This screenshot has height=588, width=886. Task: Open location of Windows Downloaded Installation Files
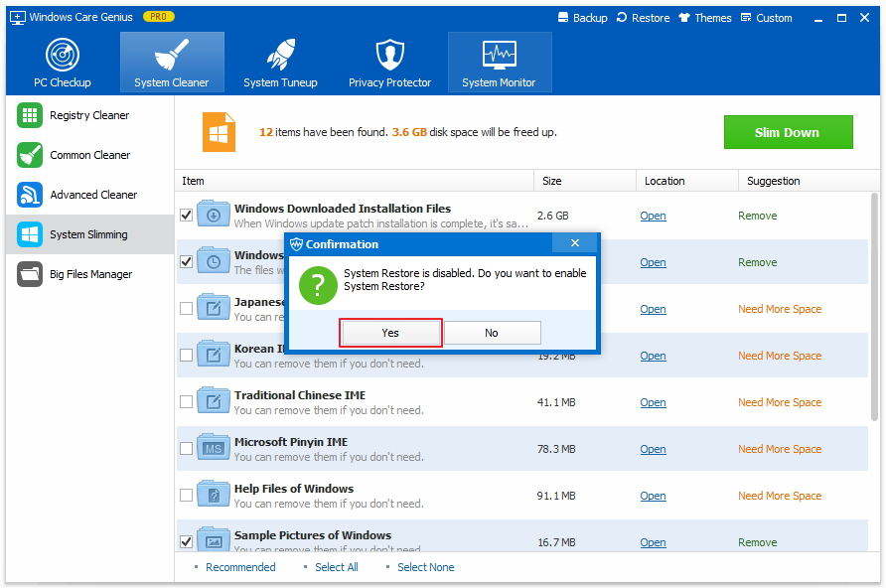click(x=653, y=216)
